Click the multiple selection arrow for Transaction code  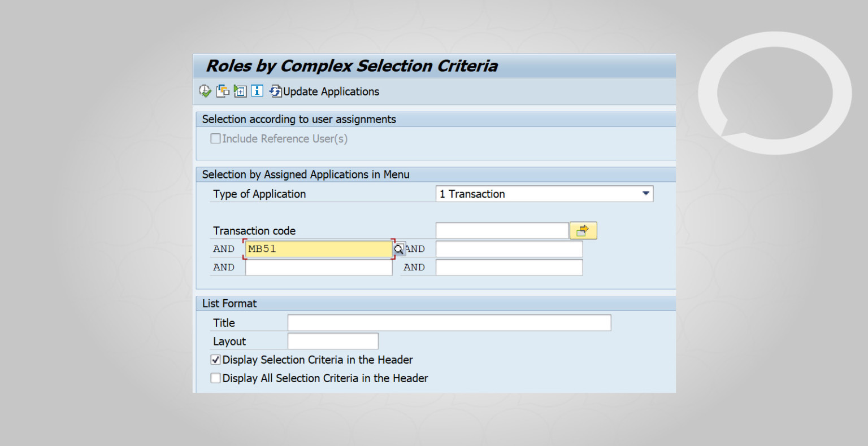click(x=583, y=230)
